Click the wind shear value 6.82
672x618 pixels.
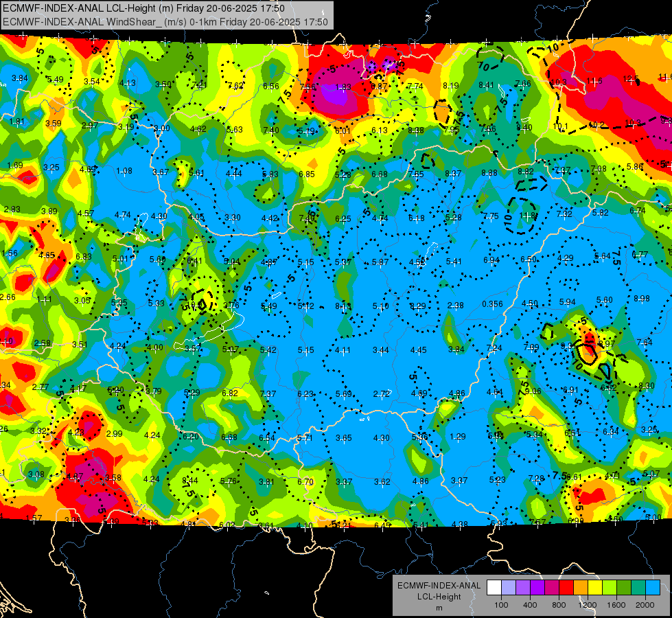coord(230,393)
